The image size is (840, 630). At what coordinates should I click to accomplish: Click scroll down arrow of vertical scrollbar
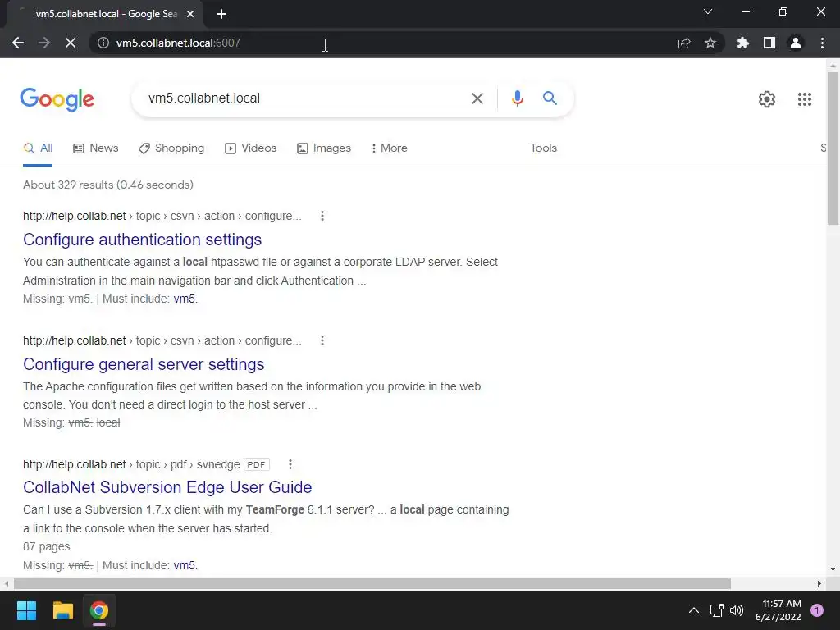click(833, 569)
